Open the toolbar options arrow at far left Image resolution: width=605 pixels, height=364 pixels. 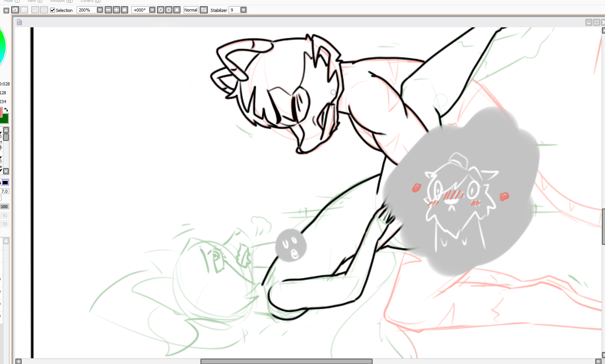(6, 10)
